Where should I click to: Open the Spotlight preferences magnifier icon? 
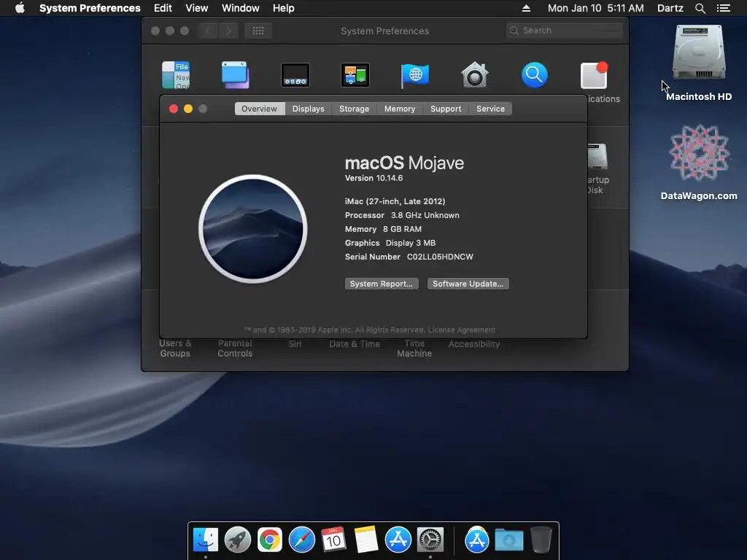[535, 75]
